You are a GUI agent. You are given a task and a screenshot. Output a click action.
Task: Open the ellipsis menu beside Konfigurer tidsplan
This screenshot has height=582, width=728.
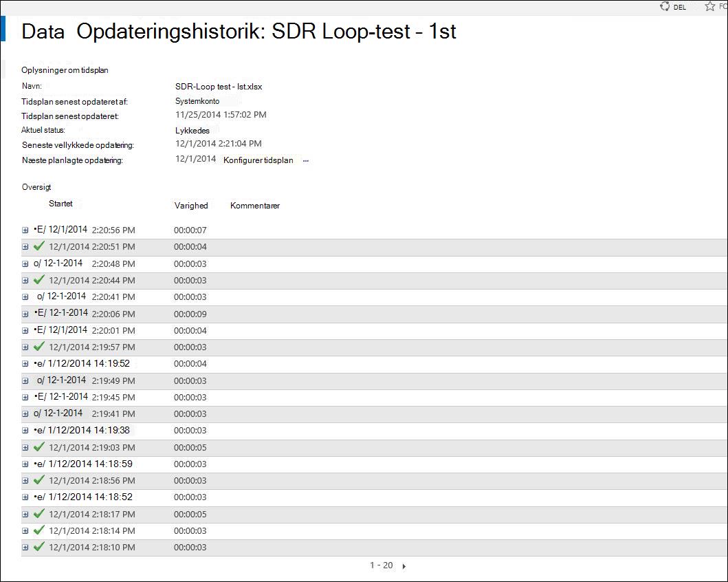coord(305,161)
